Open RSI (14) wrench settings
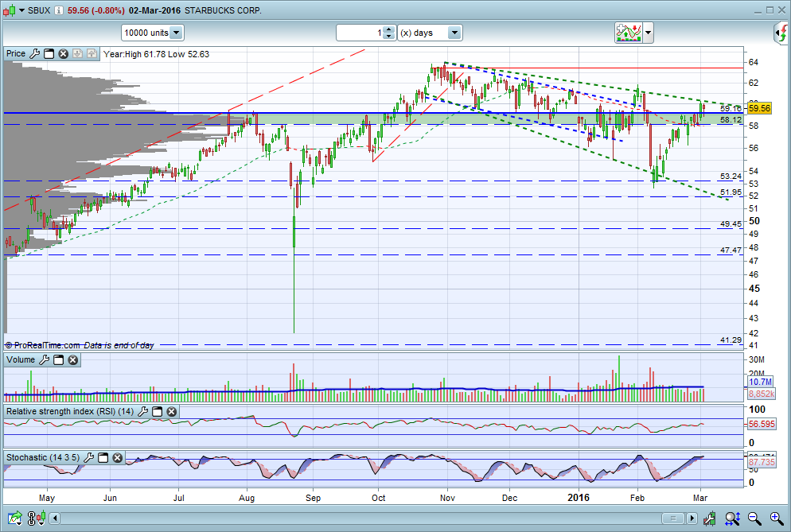Viewport: 791px width, 532px height. (142, 411)
